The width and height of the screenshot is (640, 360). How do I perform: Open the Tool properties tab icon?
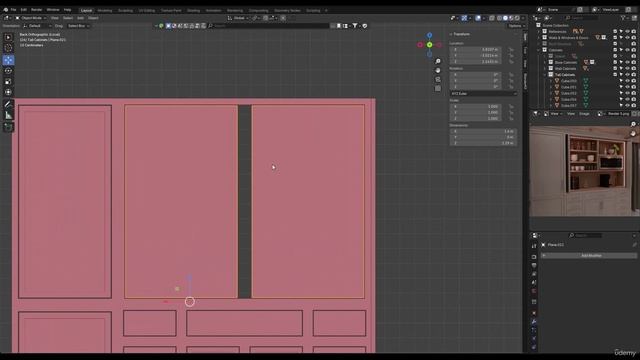534,246
